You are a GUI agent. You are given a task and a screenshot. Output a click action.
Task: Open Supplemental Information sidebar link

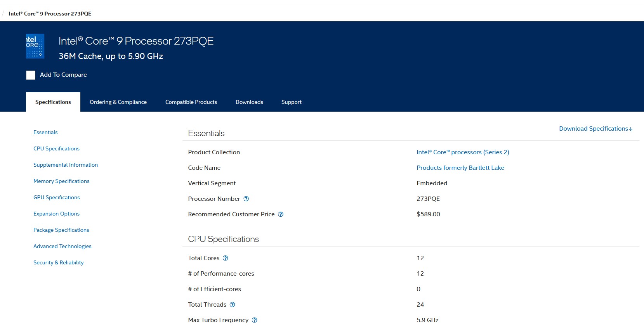[x=66, y=165]
